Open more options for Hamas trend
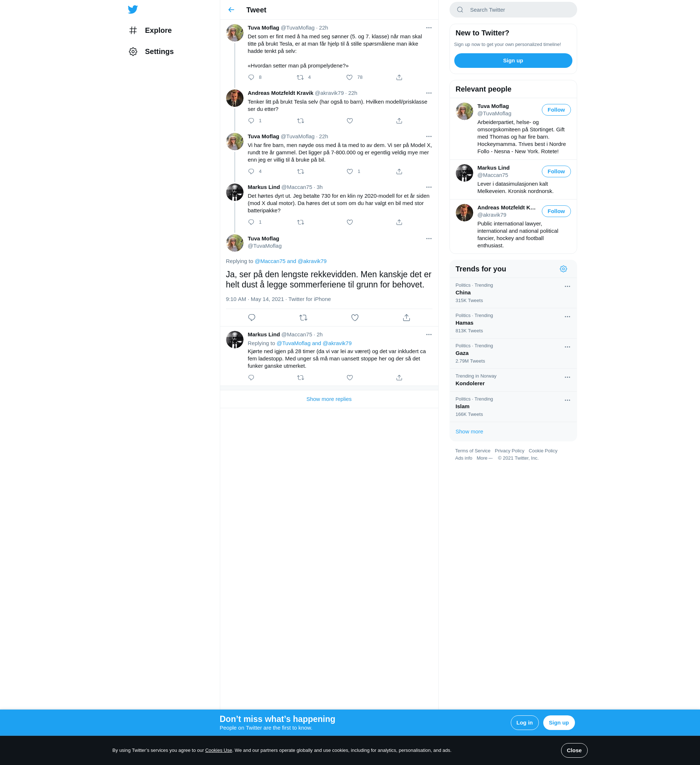The width and height of the screenshot is (700, 765). click(x=567, y=317)
